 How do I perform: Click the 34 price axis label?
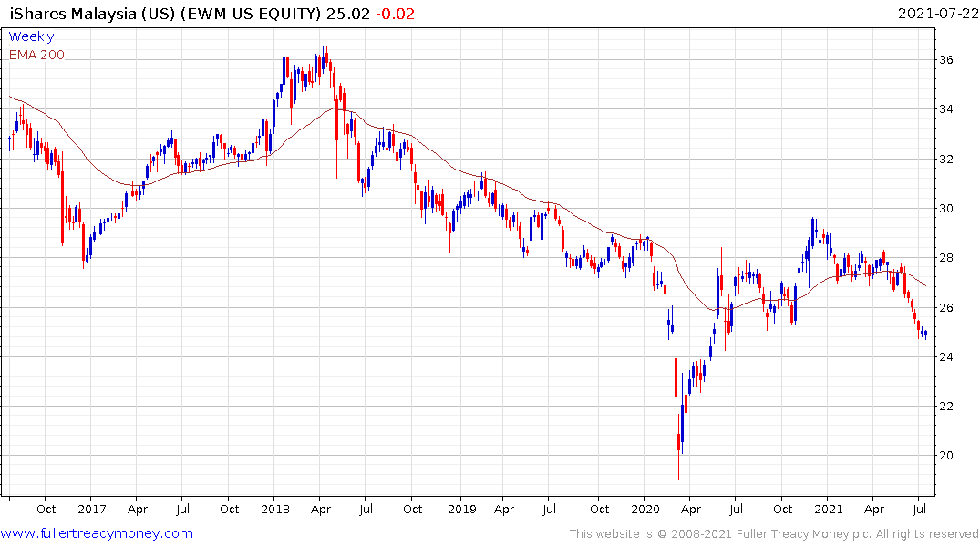pyautogui.click(x=946, y=109)
